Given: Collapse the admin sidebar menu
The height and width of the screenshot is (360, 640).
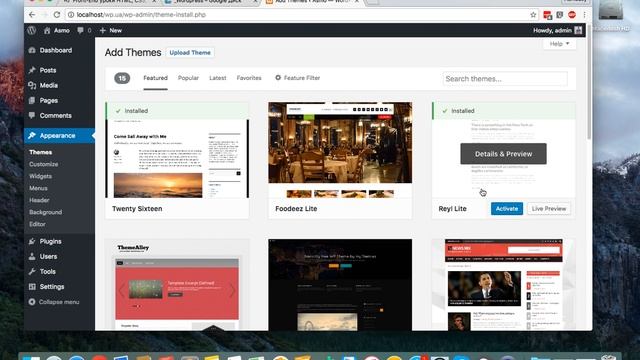Looking at the screenshot, I should tap(54, 302).
